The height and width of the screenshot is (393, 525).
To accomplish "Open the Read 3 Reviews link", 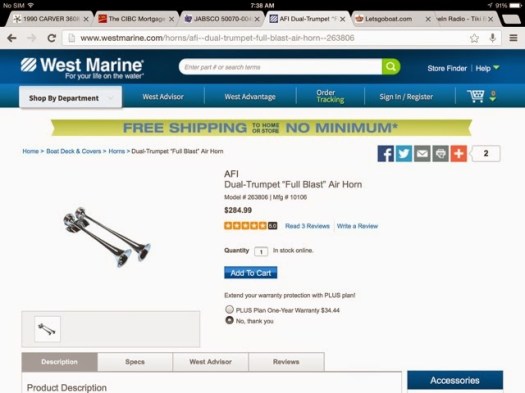I will [307, 226].
